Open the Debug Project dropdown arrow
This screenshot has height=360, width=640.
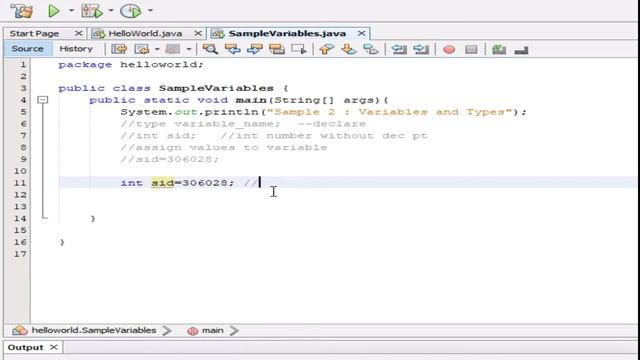[111, 10]
